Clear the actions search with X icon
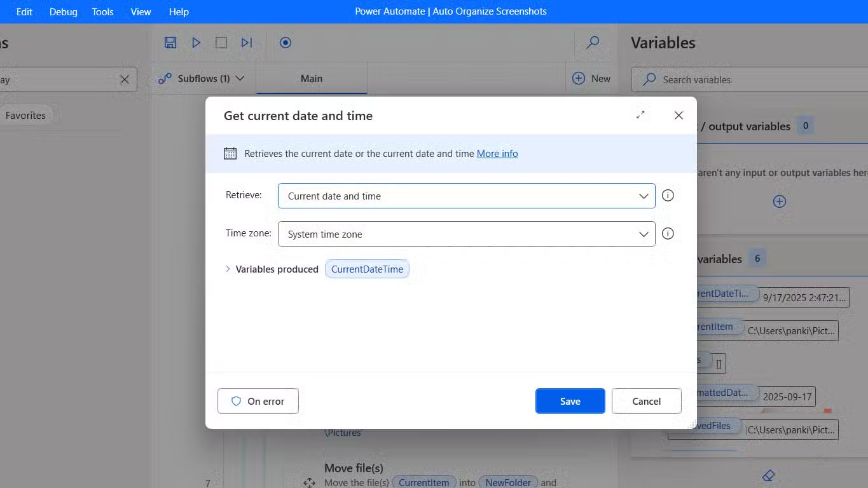Screen dimensions: 868x488 click(125, 79)
